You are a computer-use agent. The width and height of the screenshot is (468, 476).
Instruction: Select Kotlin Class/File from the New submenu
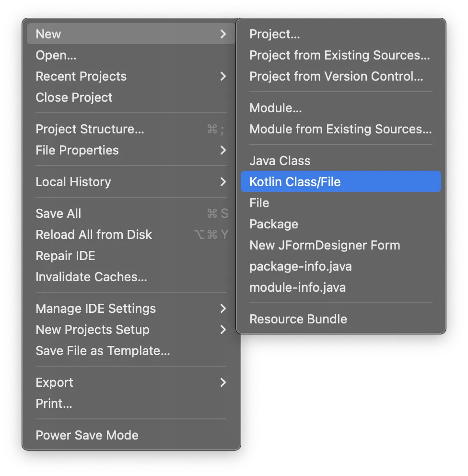pyautogui.click(x=295, y=182)
